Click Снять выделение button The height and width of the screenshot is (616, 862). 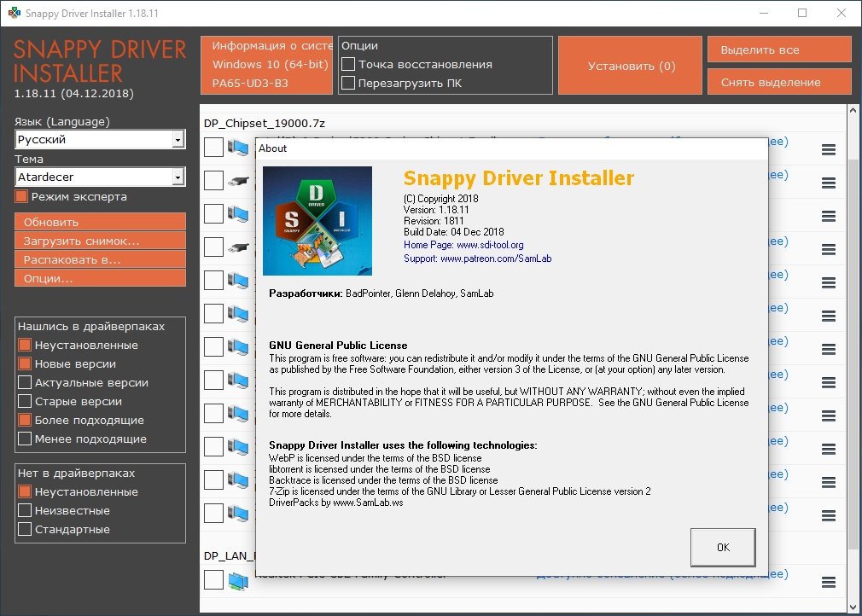point(779,83)
